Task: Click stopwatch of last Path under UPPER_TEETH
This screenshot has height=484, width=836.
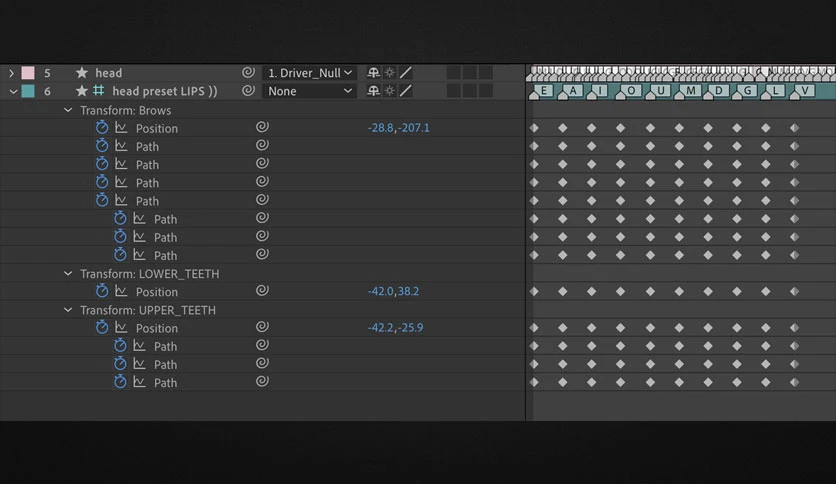Action: (x=120, y=382)
